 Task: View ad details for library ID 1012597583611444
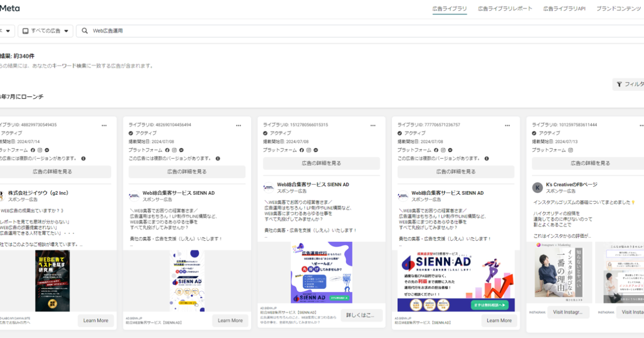tap(588, 164)
